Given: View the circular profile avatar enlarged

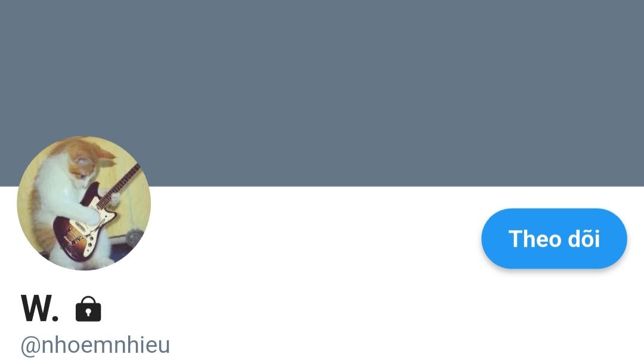Looking at the screenshot, I should (x=84, y=203).
